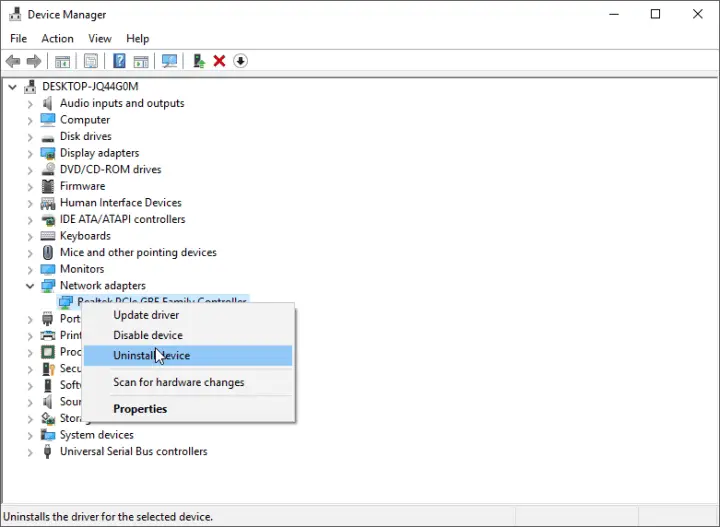Open the View menu
The image size is (720, 527).
pyautogui.click(x=100, y=39)
